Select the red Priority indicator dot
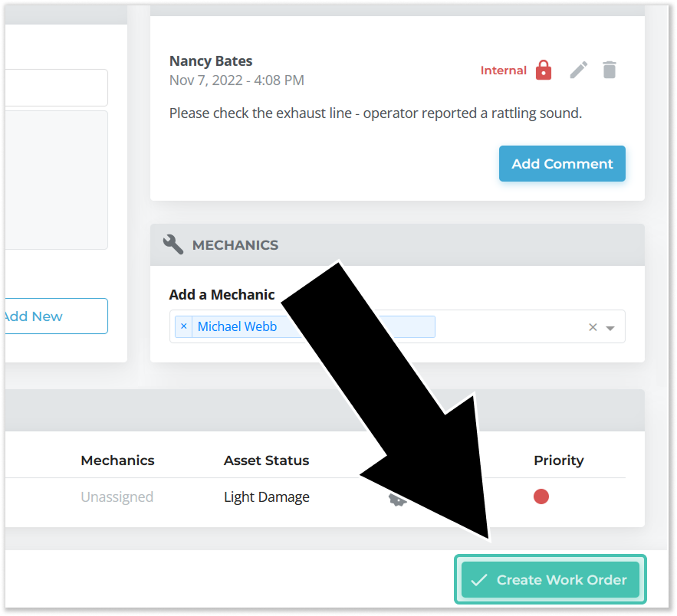 541,496
